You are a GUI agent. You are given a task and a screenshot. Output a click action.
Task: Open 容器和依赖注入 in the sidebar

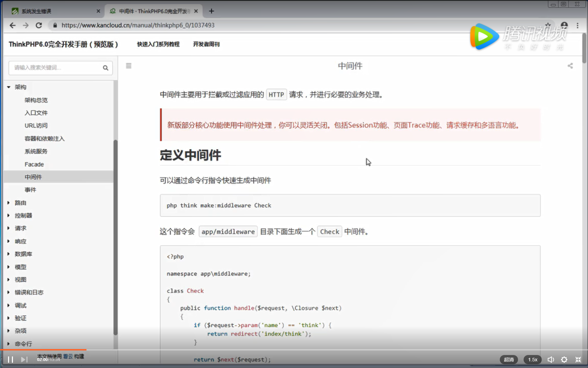[x=44, y=139]
